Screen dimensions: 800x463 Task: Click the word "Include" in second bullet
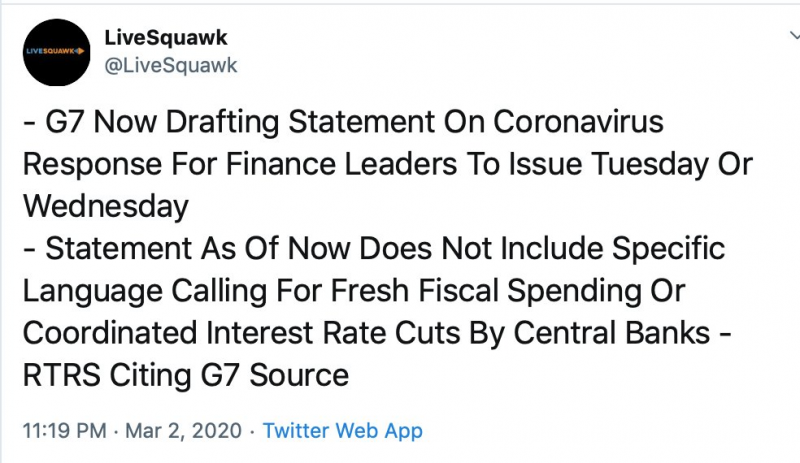[x=551, y=249]
